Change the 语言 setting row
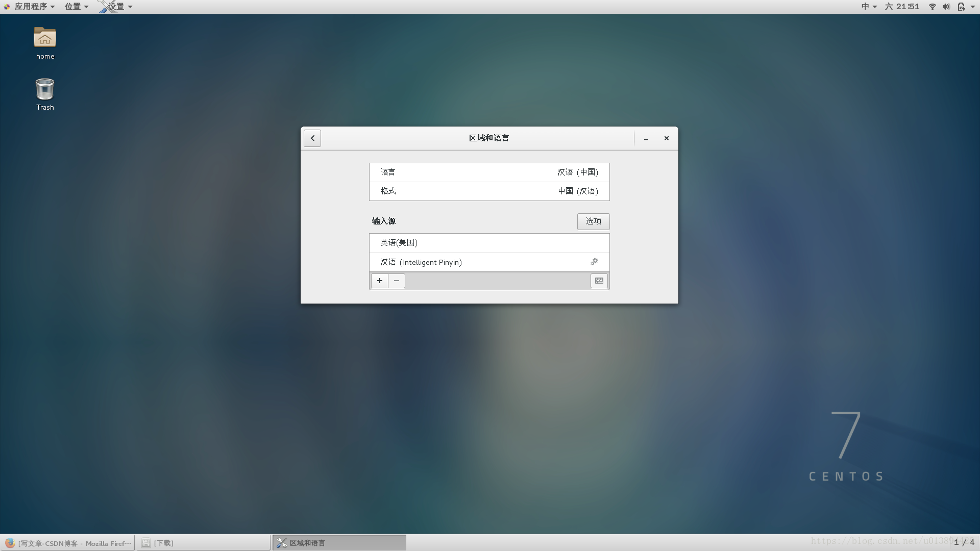The image size is (980, 551). pyautogui.click(x=489, y=172)
